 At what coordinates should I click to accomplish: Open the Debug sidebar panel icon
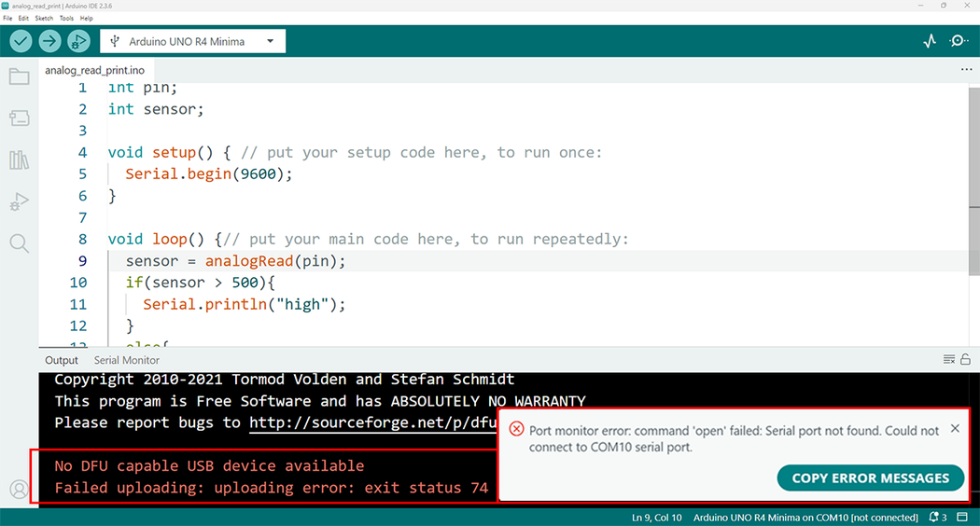point(20,201)
